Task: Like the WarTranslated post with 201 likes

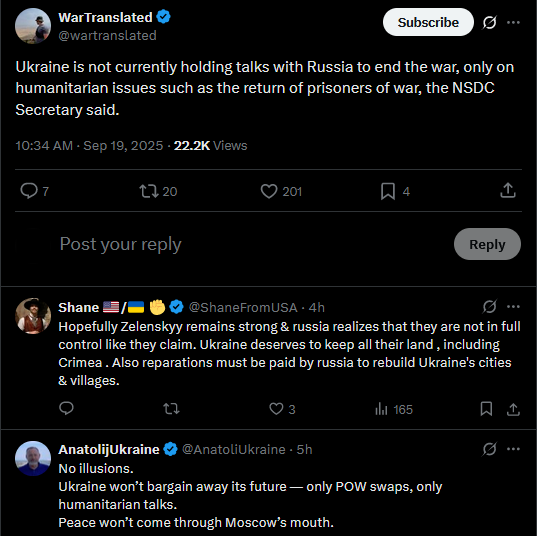Action: 269,191
